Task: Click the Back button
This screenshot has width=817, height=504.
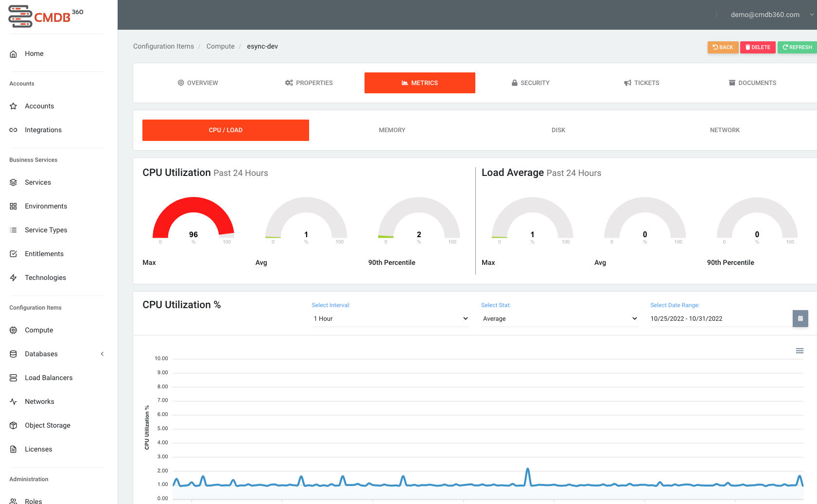Action: point(723,47)
